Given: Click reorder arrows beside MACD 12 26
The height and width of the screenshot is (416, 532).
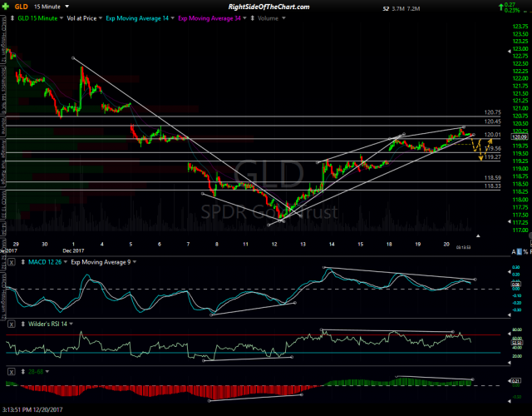Looking at the screenshot, I should pos(23,262).
